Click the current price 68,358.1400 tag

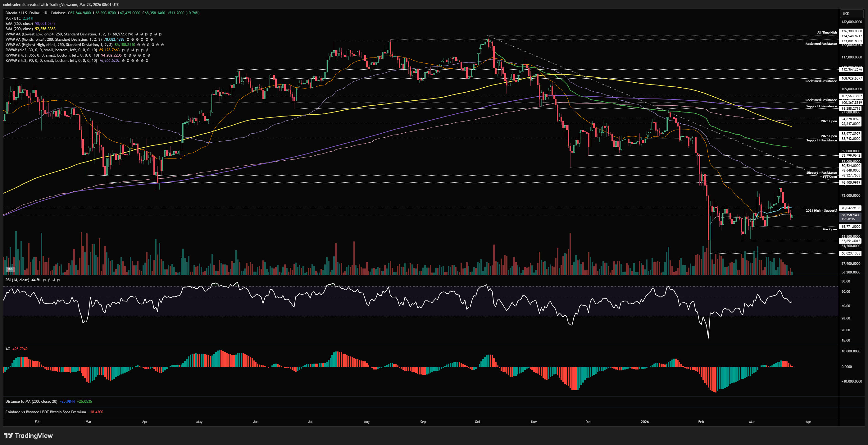pyautogui.click(x=851, y=215)
